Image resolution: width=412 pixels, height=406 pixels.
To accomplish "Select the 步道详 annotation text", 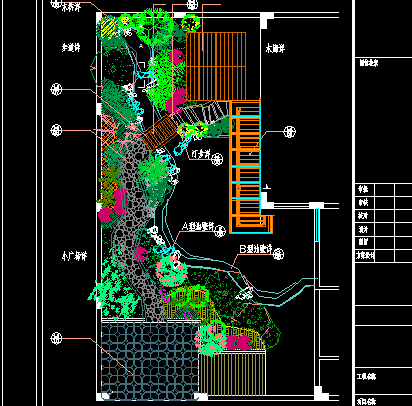I will click(x=71, y=48).
